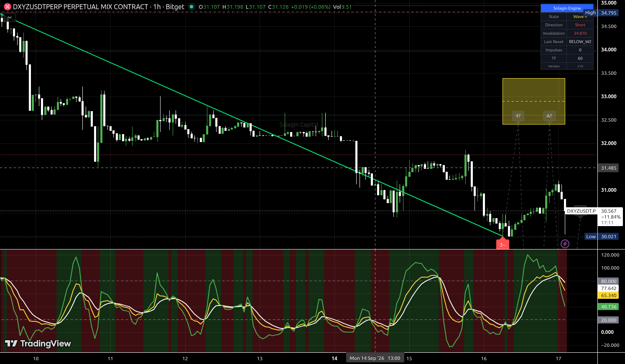Click the Low 30.021 price label
Screen dimensions: 625x364
pos(602,237)
